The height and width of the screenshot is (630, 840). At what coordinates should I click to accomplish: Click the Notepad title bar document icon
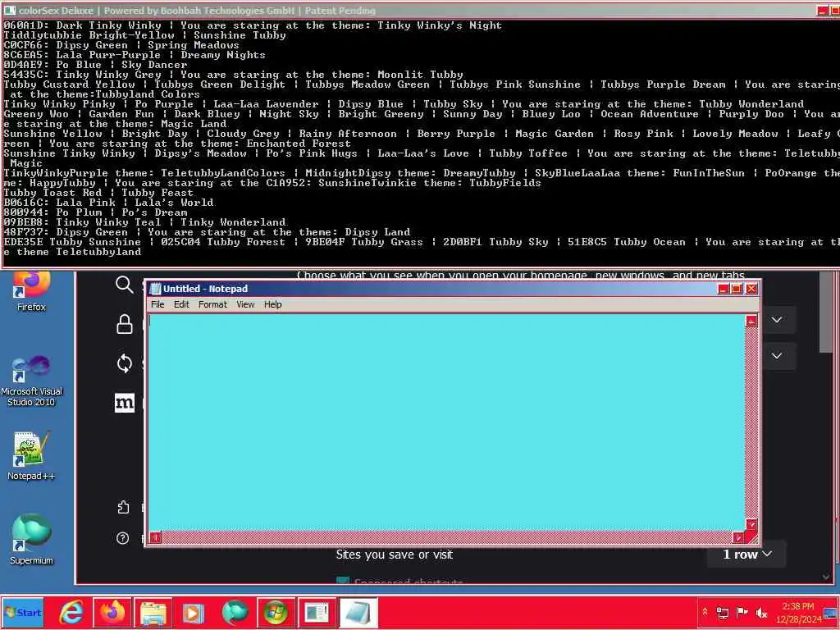pos(155,289)
